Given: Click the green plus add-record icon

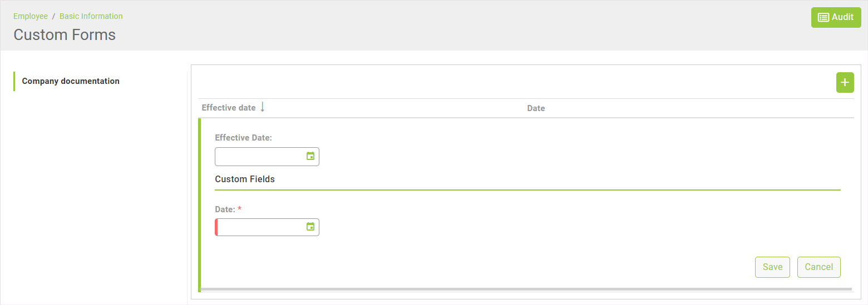Looking at the screenshot, I should point(845,83).
